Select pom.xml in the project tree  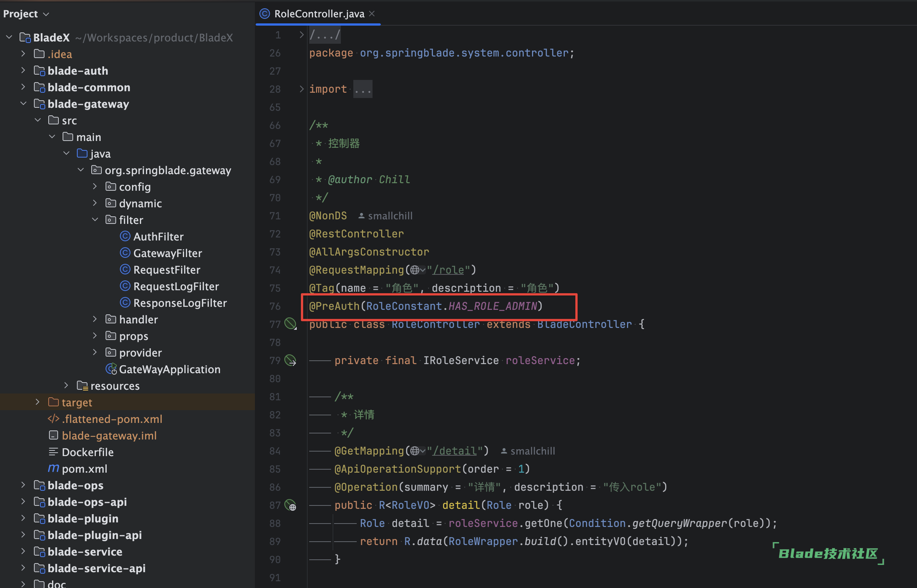(x=84, y=469)
